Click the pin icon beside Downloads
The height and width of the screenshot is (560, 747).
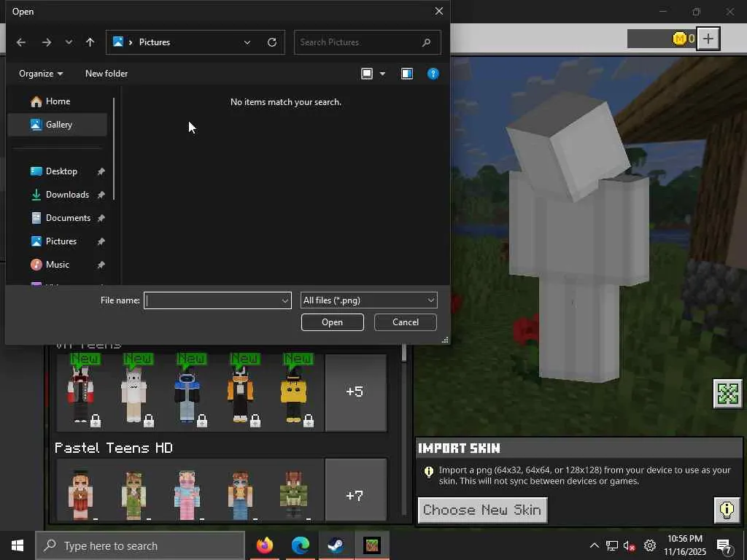[x=101, y=195]
